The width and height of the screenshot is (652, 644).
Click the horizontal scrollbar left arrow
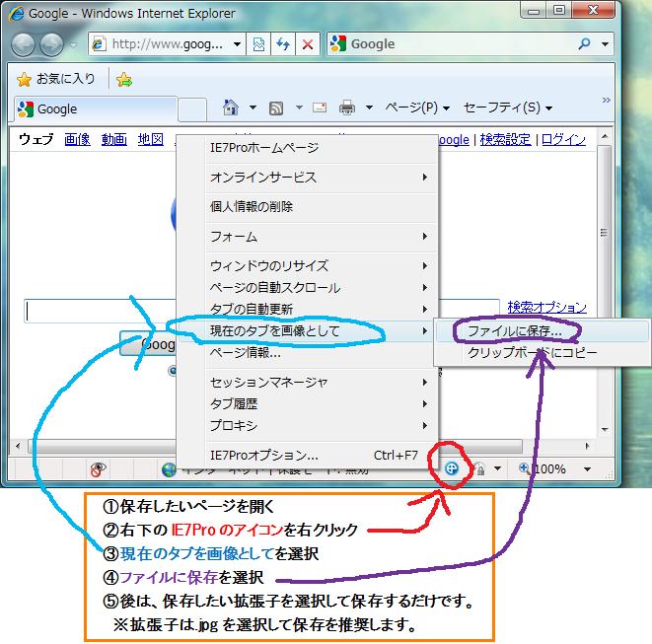point(18,446)
